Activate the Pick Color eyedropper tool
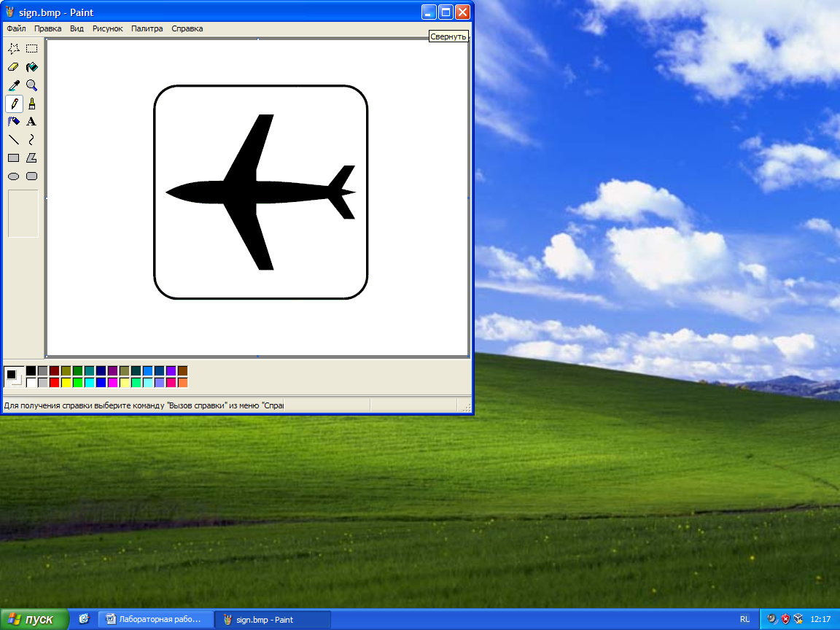 [x=14, y=85]
